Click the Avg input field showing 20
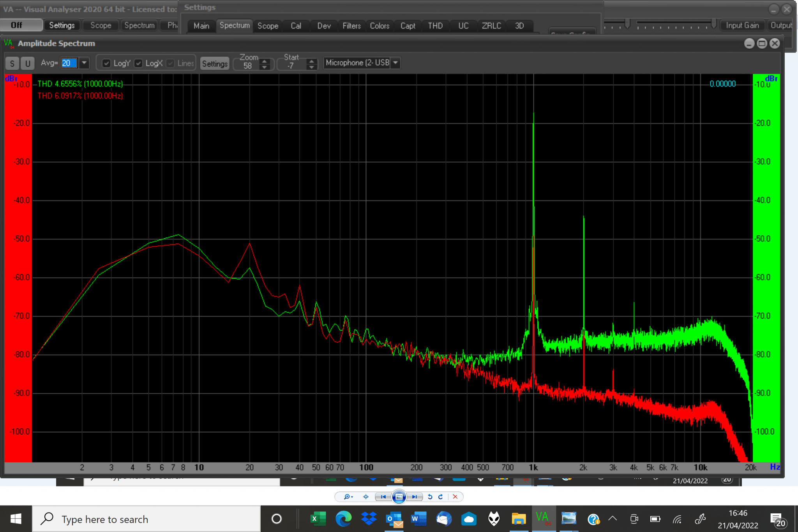This screenshot has width=798, height=532. tap(69, 63)
